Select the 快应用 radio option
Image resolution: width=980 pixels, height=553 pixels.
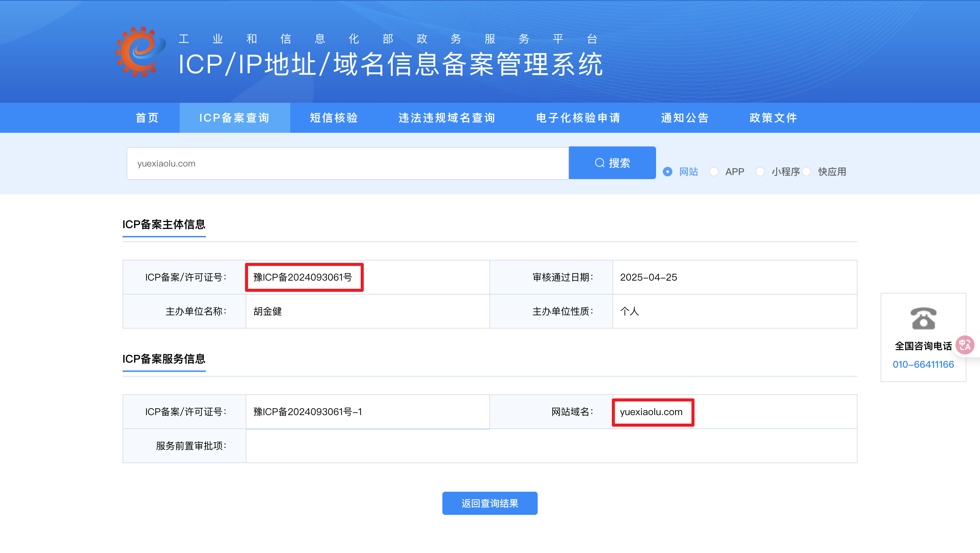[806, 172]
